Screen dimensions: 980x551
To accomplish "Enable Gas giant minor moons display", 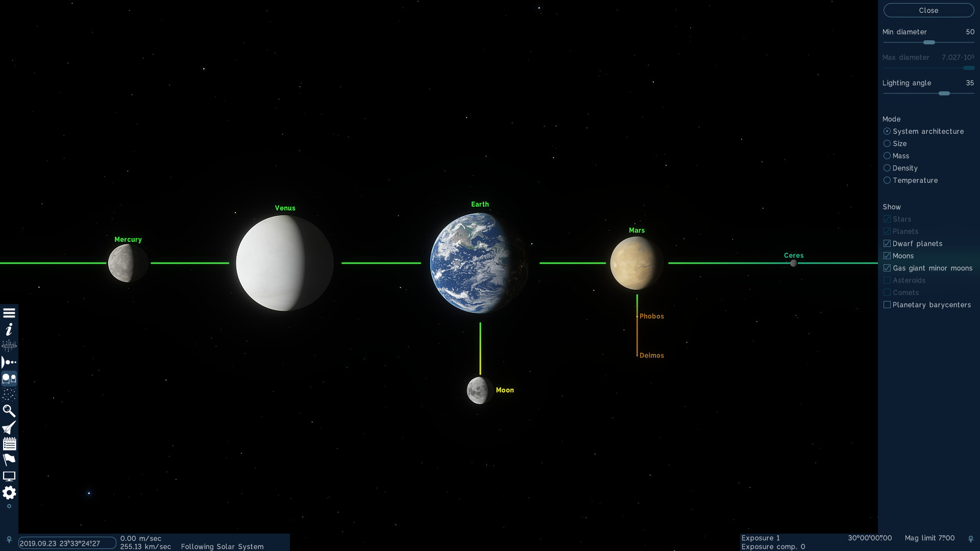I will coord(887,268).
